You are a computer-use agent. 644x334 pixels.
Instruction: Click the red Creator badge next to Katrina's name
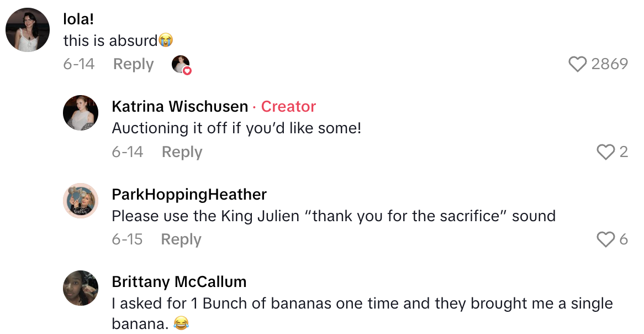pos(288,106)
